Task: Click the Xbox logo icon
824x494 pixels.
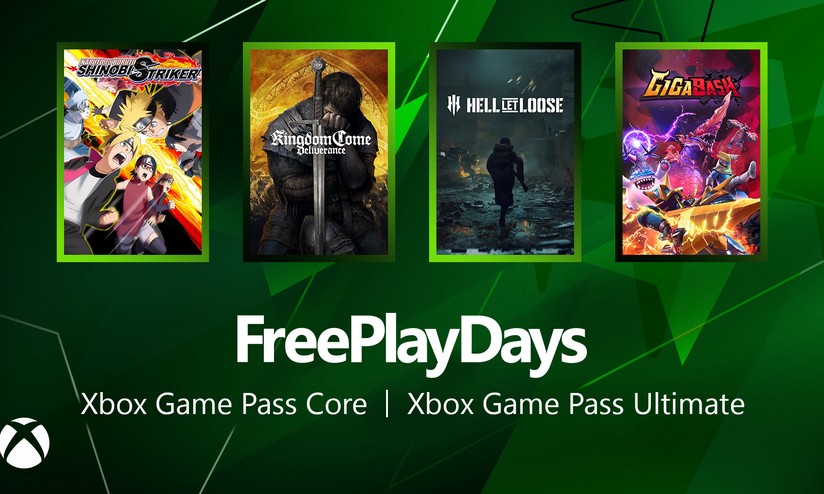Action: point(24,442)
